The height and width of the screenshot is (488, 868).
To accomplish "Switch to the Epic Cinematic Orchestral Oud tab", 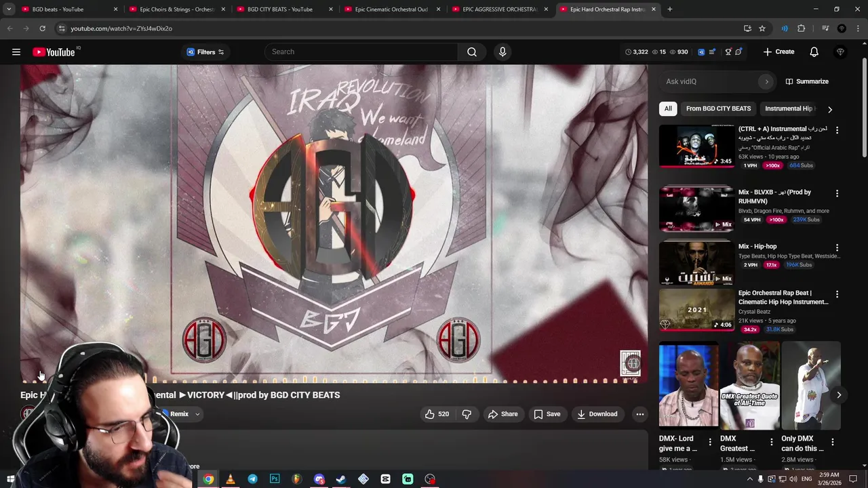I will pos(392,9).
